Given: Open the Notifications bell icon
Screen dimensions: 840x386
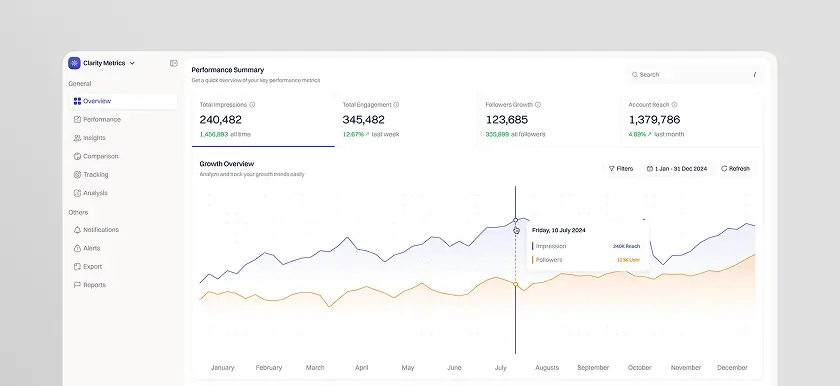Looking at the screenshot, I should click(77, 230).
